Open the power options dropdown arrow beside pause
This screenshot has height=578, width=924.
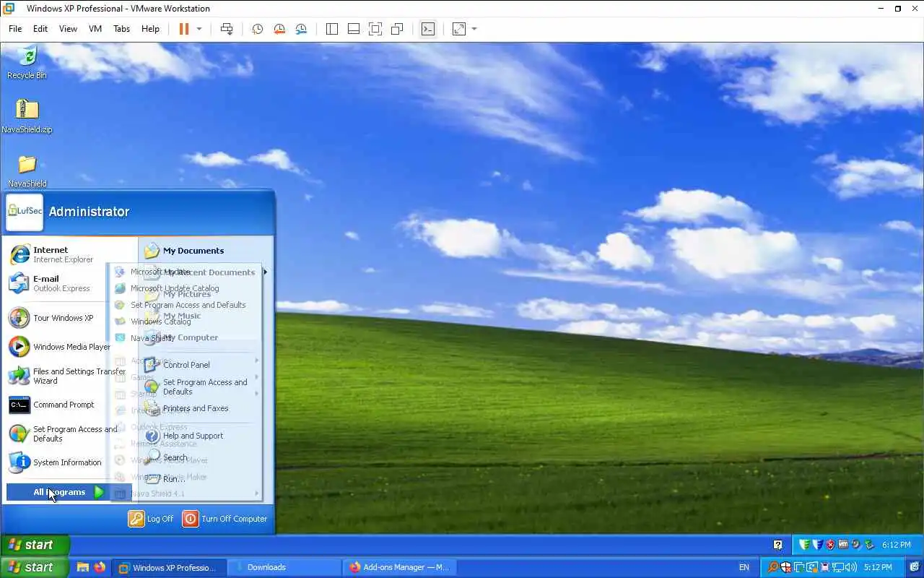point(199,29)
